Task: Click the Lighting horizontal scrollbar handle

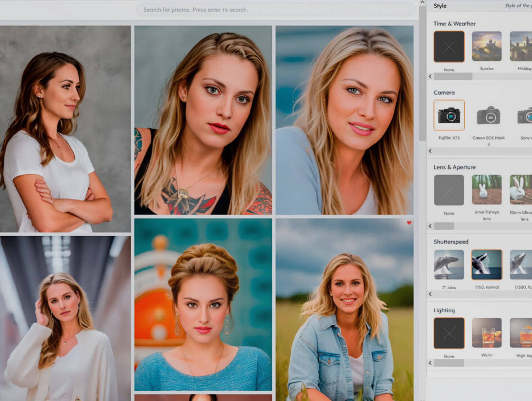Action: point(449,363)
